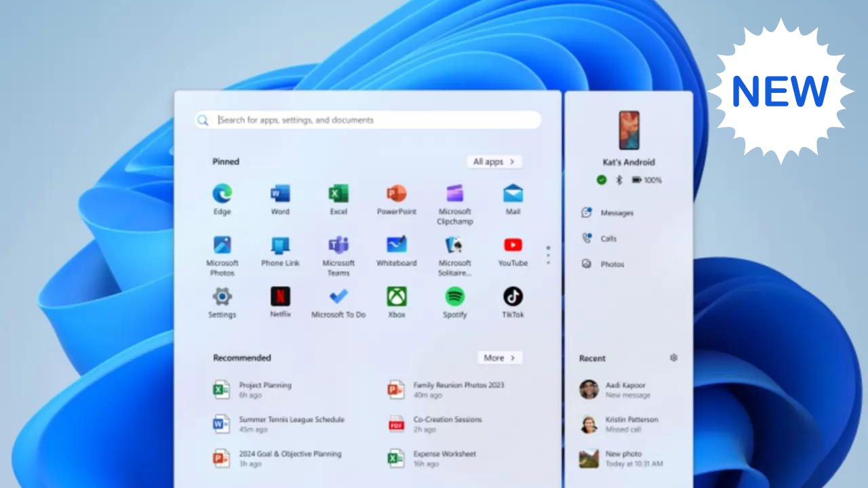Screen dimensions: 868x488
Task: Show More recommended items
Action: (x=500, y=358)
